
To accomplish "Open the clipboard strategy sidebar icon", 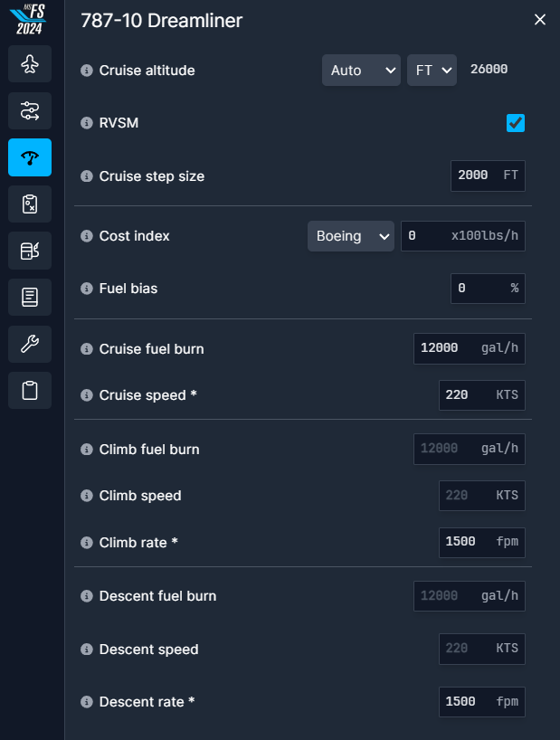I will pos(30,204).
